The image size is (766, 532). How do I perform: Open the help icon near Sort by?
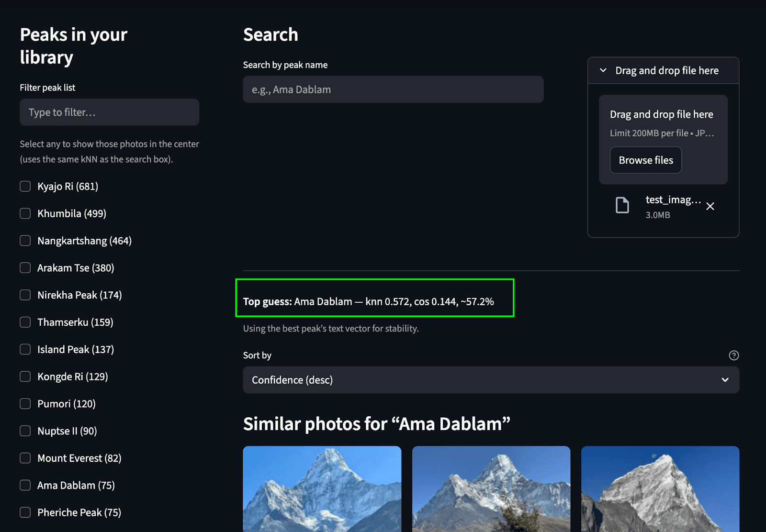(x=734, y=355)
